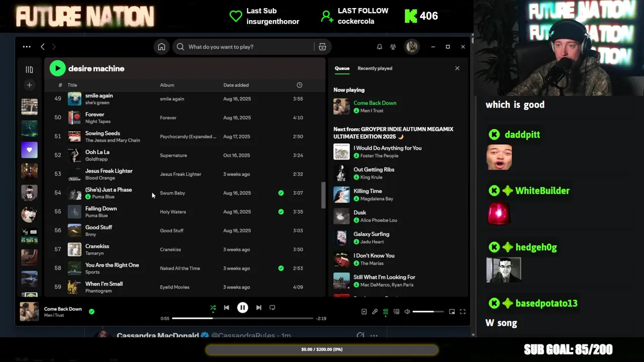Screen dimensions: 644x362
Task: Select track 56 Good Stuff
Action: 185,231
